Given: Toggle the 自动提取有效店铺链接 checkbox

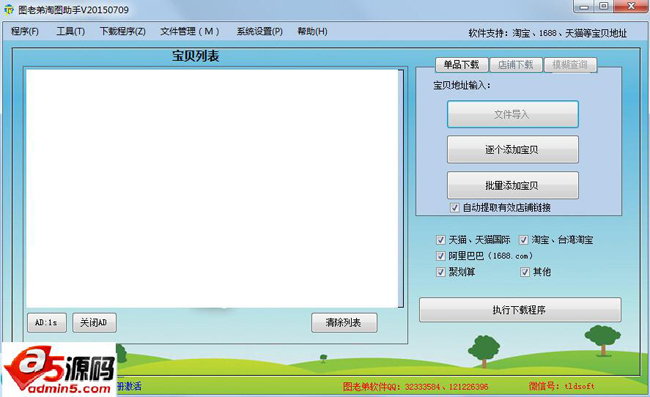Looking at the screenshot, I should 455,208.
